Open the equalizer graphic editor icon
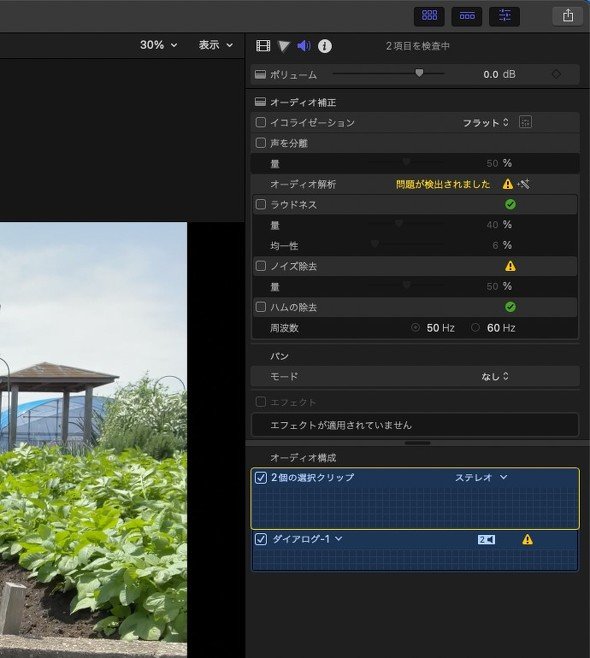The height and width of the screenshot is (658, 590). click(525, 122)
